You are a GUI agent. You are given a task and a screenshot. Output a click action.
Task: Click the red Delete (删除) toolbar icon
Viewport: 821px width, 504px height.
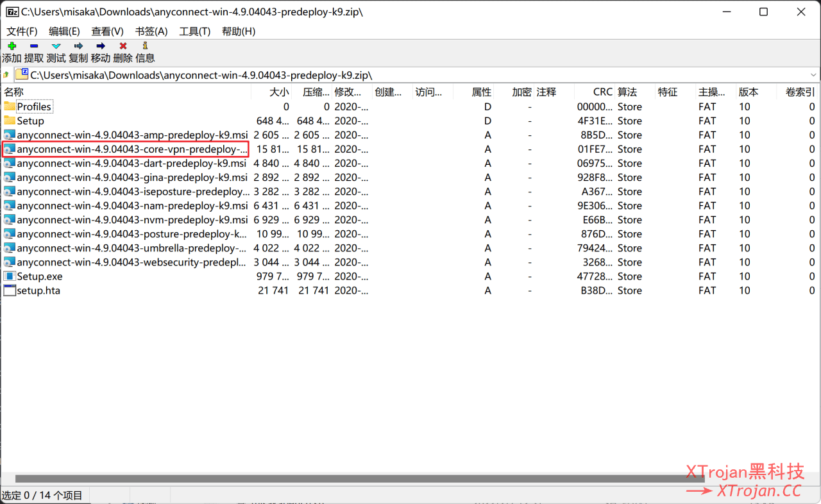(x=123, y=46)
